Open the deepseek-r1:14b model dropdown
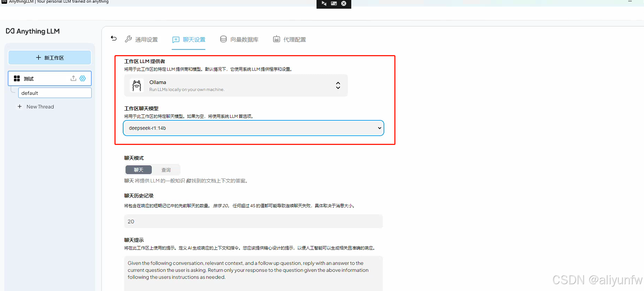The image size is (644, 291). (x=253, y=128)
